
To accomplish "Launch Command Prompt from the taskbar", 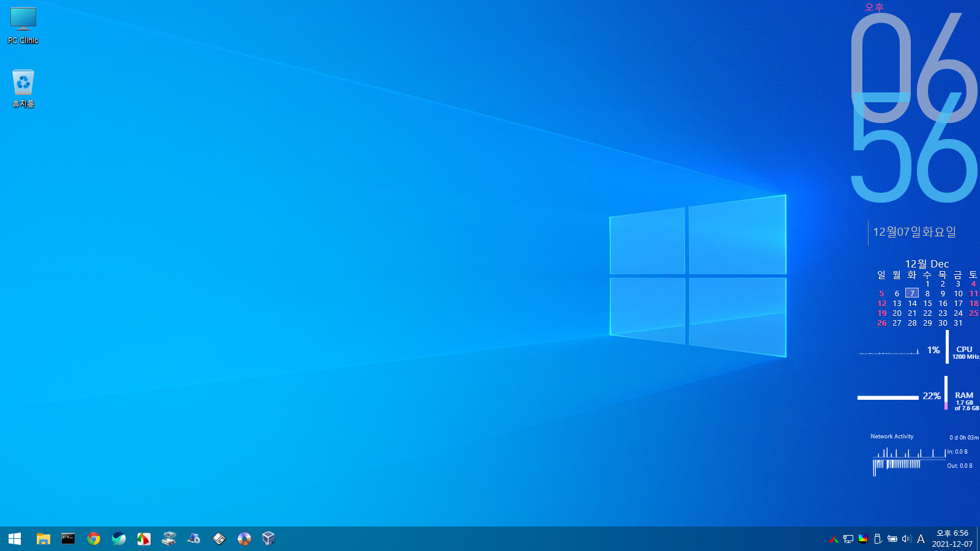I will 68,539.
